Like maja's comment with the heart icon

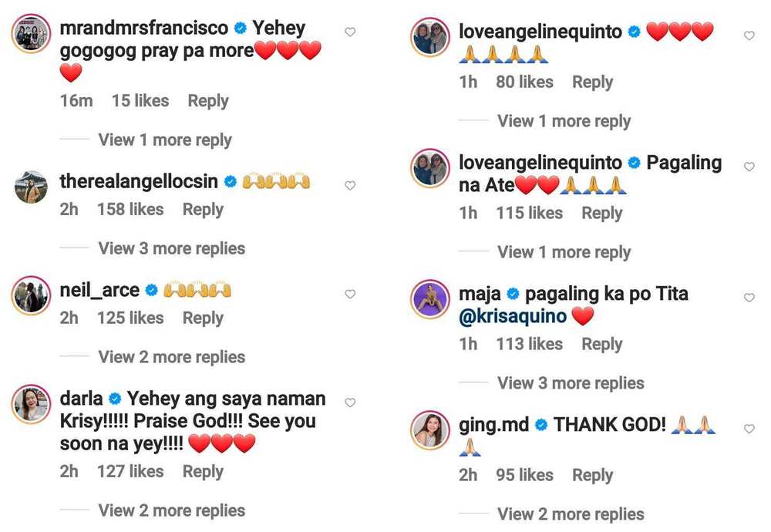coord(749,298)
